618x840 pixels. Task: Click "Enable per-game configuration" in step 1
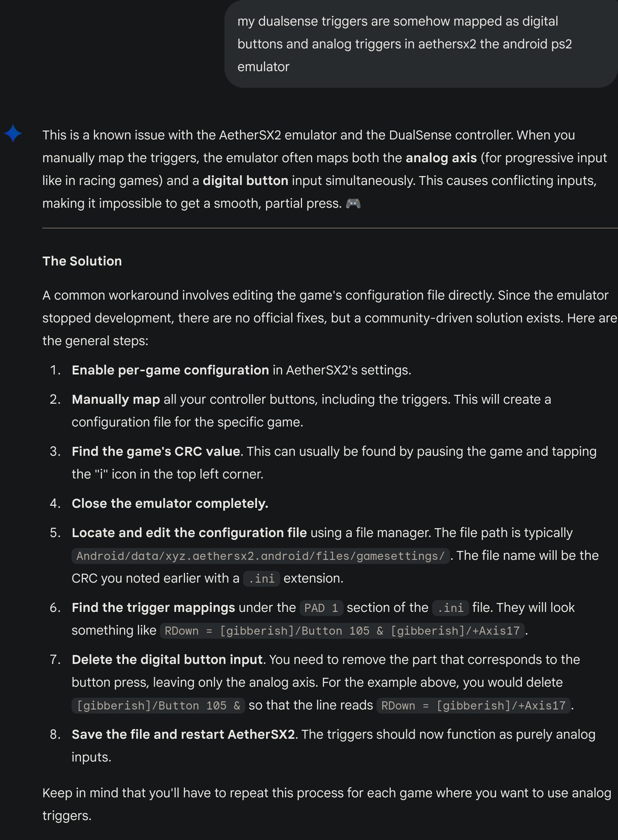click(170, 370)
